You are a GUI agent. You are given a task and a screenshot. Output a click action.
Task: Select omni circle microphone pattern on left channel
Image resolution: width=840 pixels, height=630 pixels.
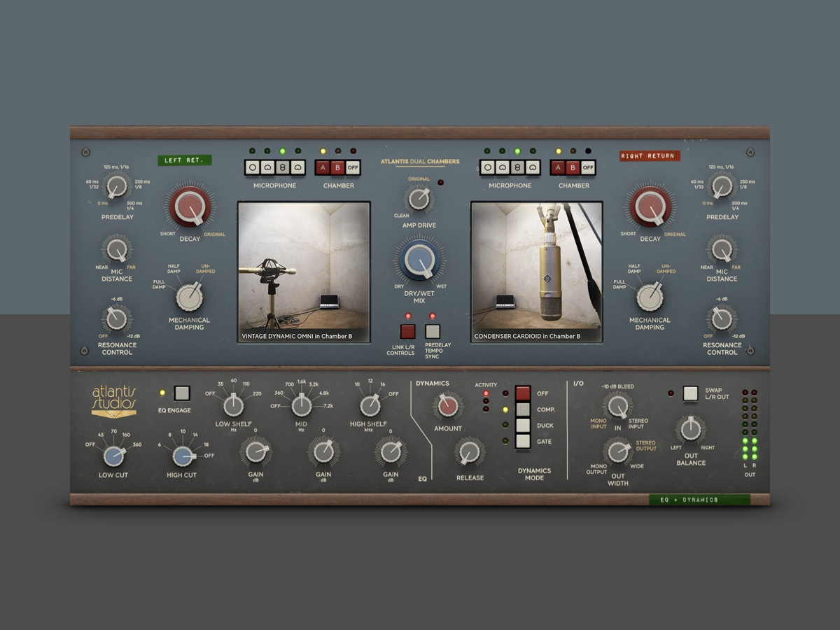click(x=253, y=167)
